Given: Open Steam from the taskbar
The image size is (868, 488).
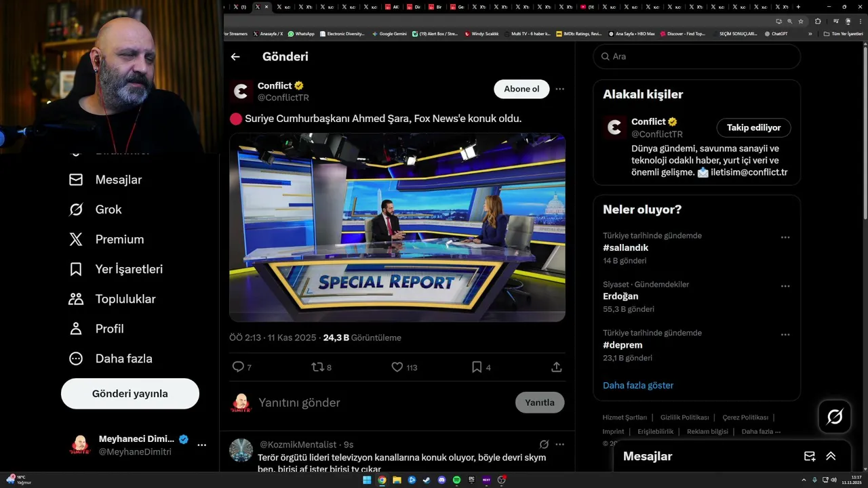Looking at the screenshot, I should coord(427,480).
